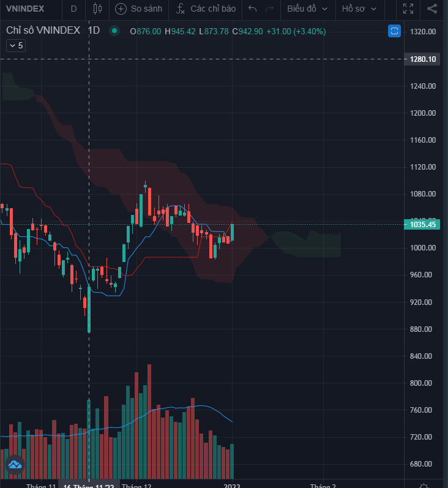Click the 2023 time axis label
The width and height of the screenshot is (448, 488).
[x=232, y=486]
